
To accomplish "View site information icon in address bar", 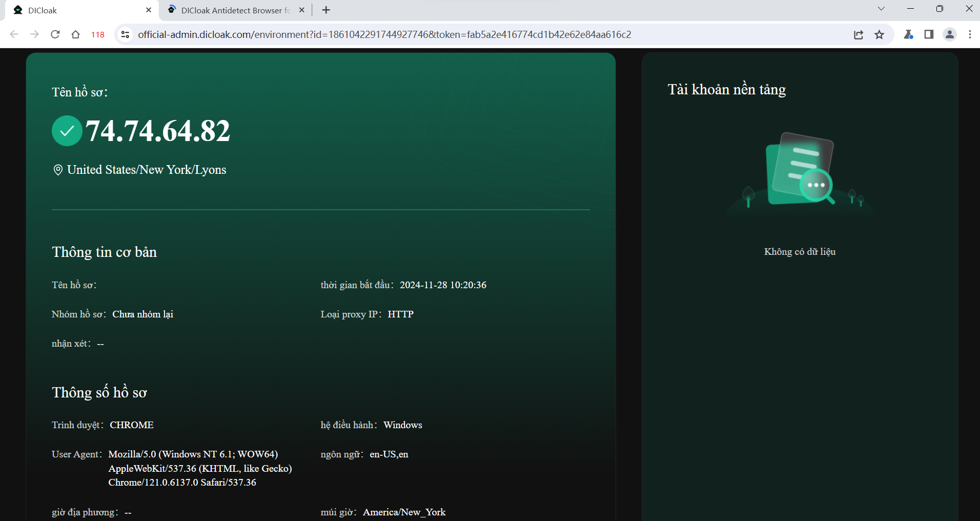I will (x=125, y=34).
